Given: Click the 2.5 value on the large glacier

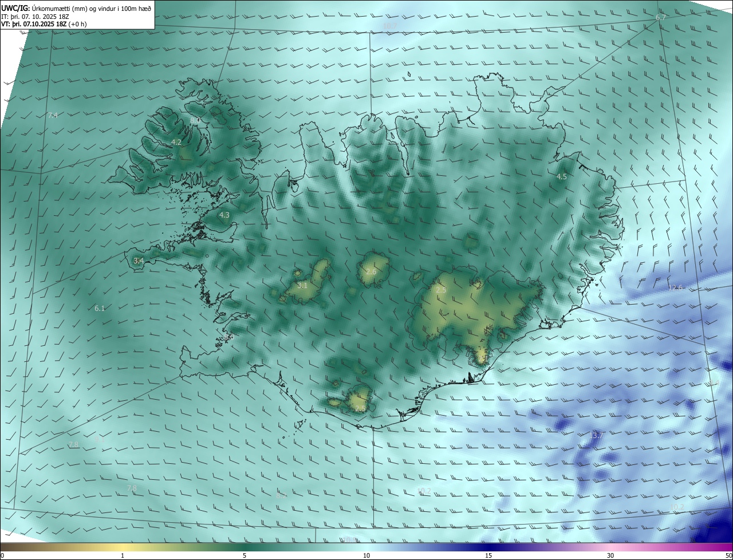Looking at the screenshot, I should click(x=441, y=290).
